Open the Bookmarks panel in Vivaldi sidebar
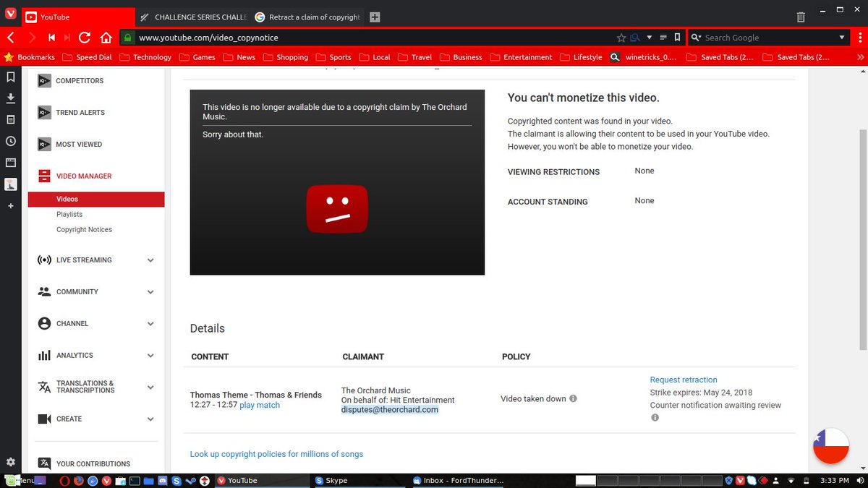 click(10, 76)
